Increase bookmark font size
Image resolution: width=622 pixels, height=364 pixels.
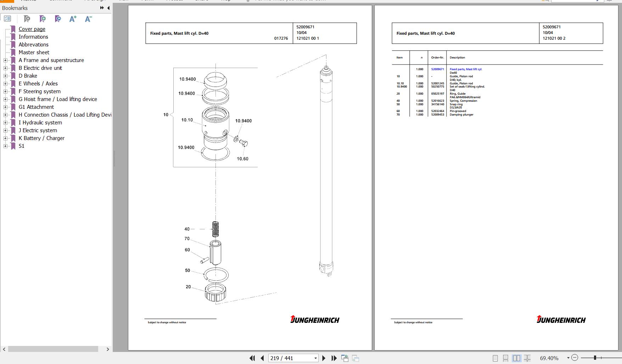[x=73, y=19]
